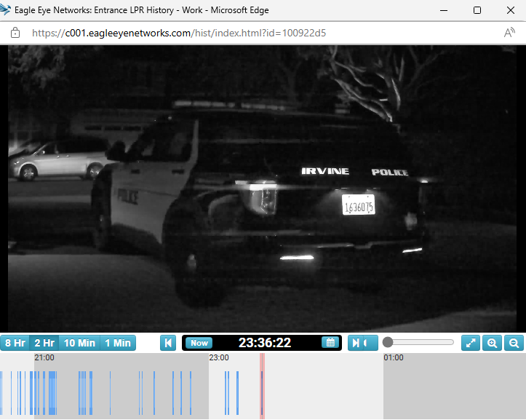This screenshot has height=420, width=526.
Task: Click the 21:00 timeline label
Action: [x=44, y=357]
